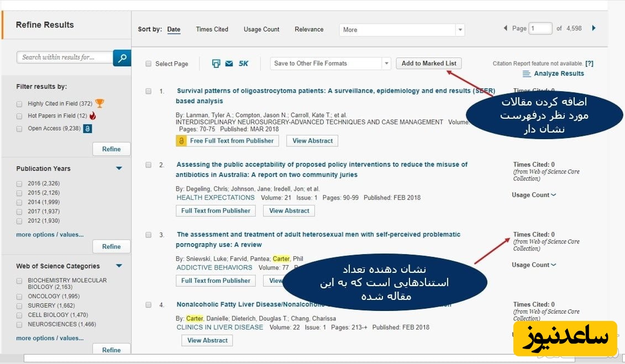Tick the ONCOLOGY category checkbox
This screenshot has height=364, width=625.
point(20,296)
